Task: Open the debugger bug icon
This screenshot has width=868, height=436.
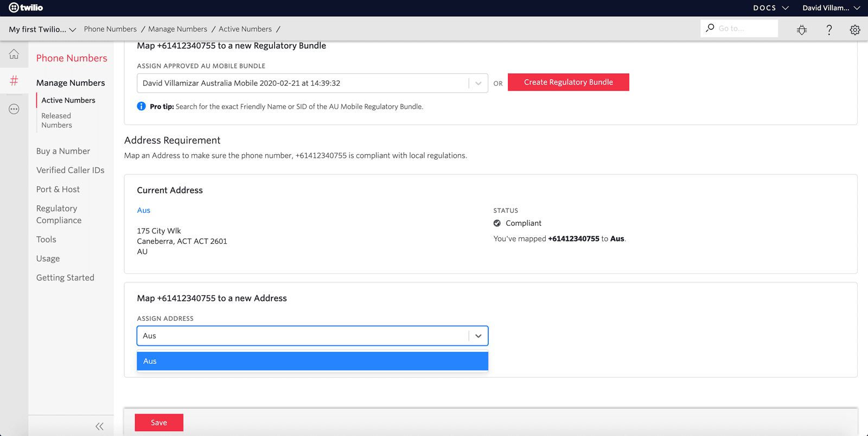Action: tap(802, 30)
